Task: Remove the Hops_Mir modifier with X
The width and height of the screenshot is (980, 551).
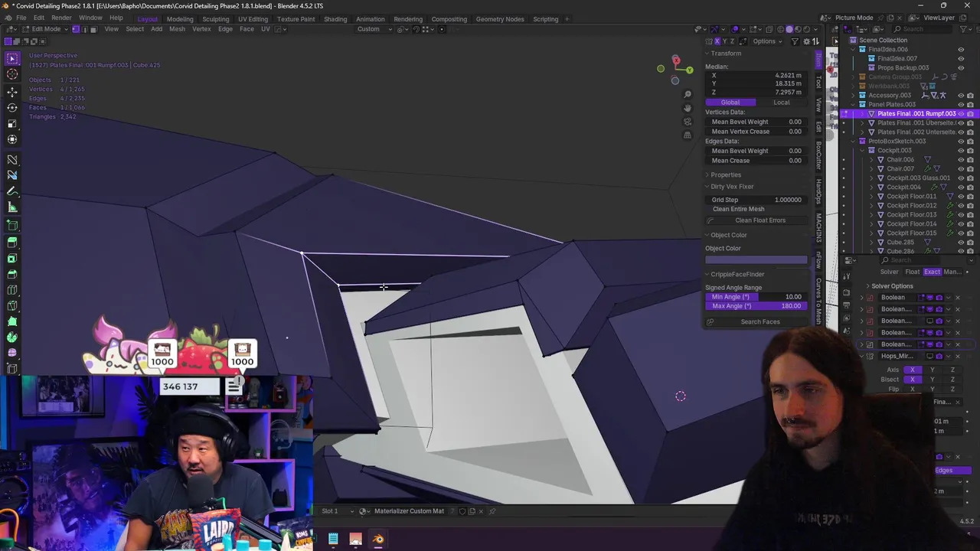Action: point(957,357)
